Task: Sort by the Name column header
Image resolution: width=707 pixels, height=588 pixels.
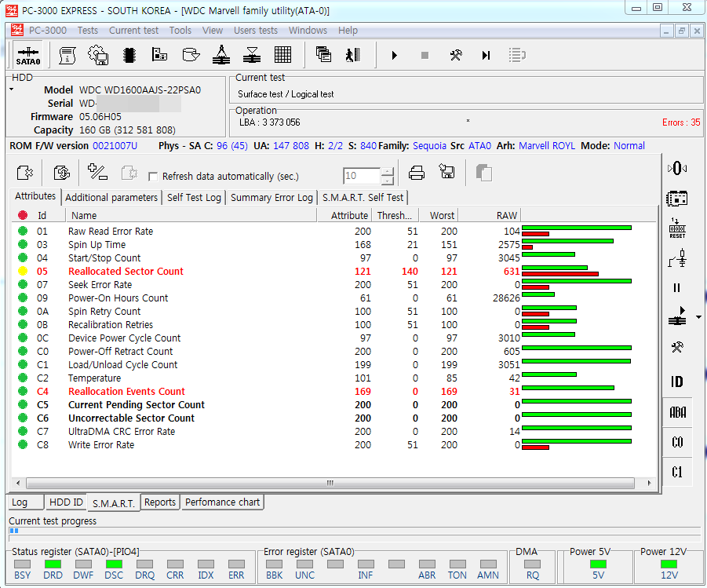Action: [x=191, y=215]
